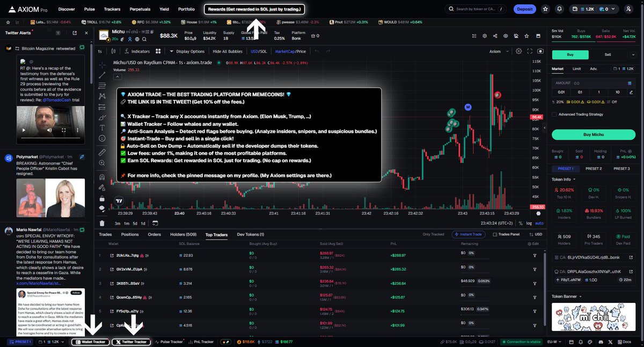This screenshot has height=347, width=644.
Task: Click the AMOUNT input field
Action: [x=594, y=83]
